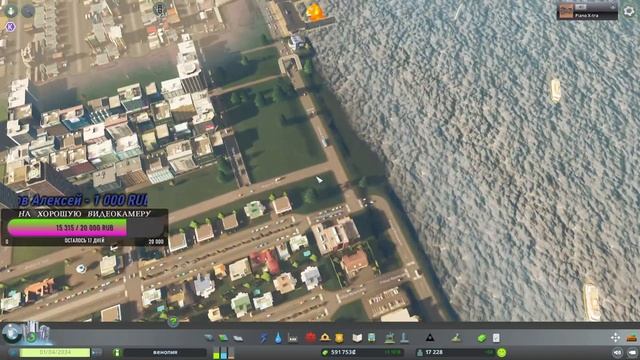This screenshot has height=360, width=640.
Task: Click the 17 228 population counter
Action: [434, 352]
